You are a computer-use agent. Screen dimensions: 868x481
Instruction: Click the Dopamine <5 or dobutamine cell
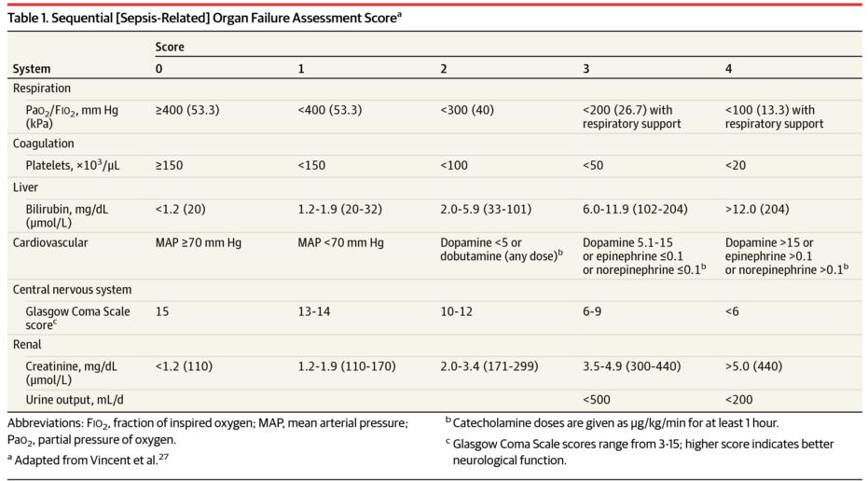(501, 249)
